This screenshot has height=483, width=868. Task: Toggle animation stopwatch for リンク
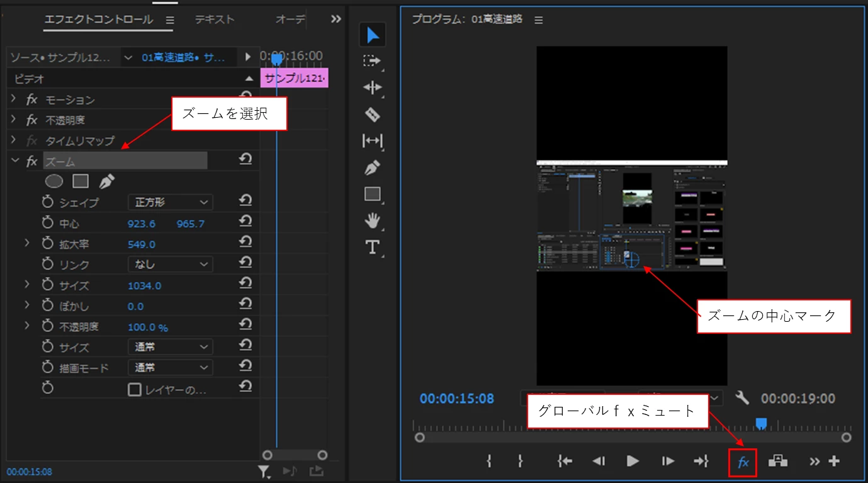coord(48,264)
